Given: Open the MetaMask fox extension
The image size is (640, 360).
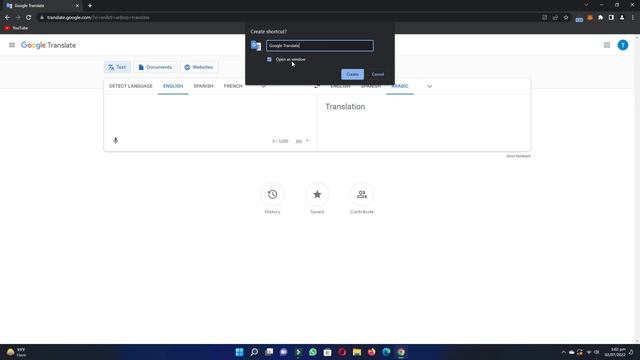Looking at the screenshot, I should pyautogui.click(x=590, y=18).
